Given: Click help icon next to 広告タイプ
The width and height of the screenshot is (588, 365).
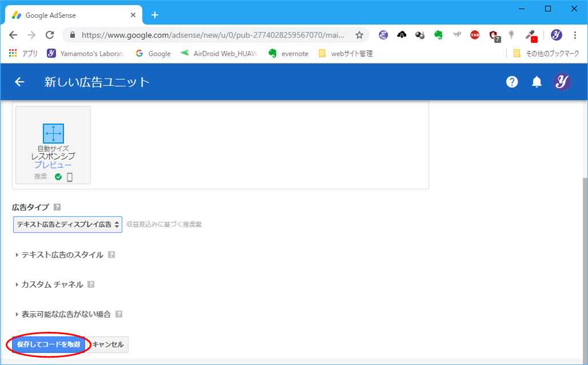Looking at the screenshot, I should (x=57, y=207).
